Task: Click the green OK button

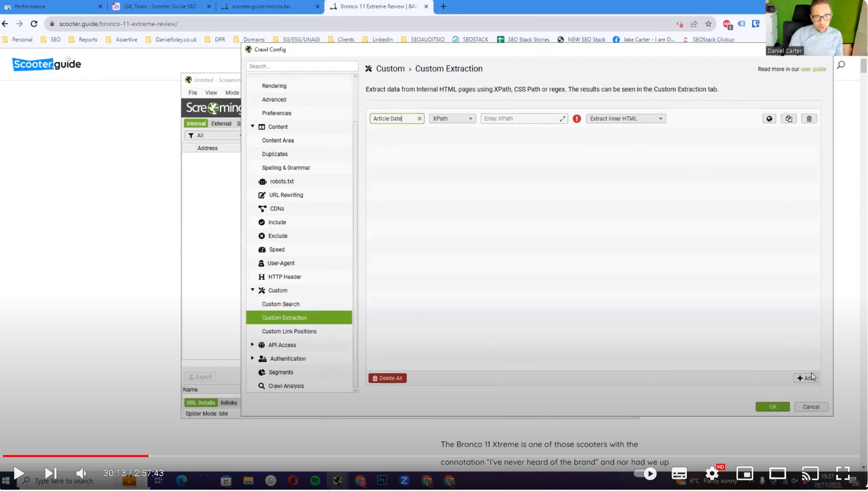Action: point(772,407)
